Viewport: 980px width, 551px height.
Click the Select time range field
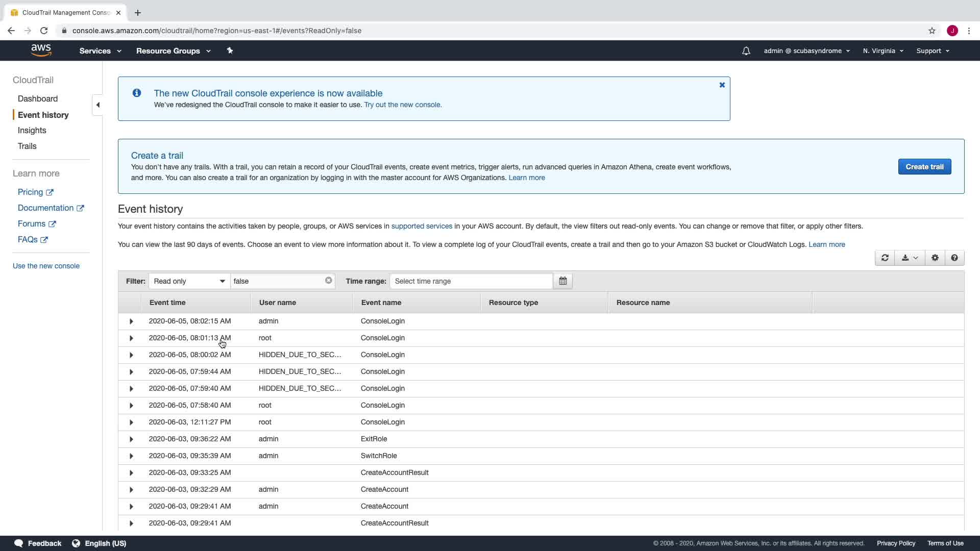(x=471, y=281)
